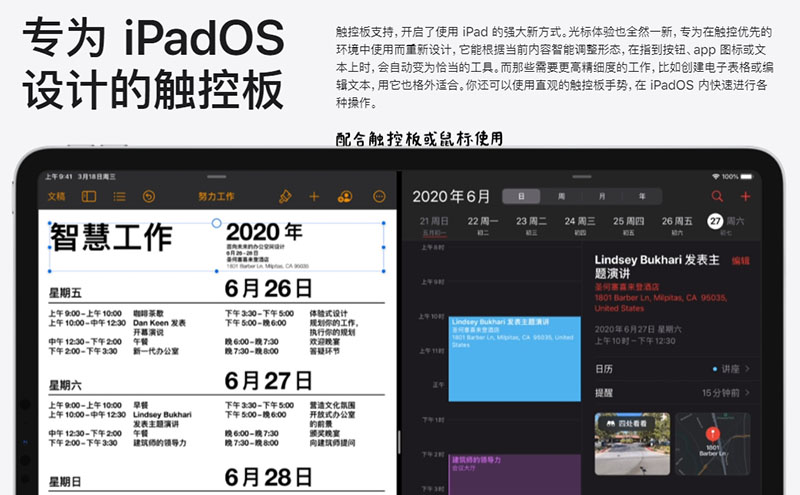This screenshot has height=495, width=800.
Task: Select the 星期六 label in document
Action: 65,385
